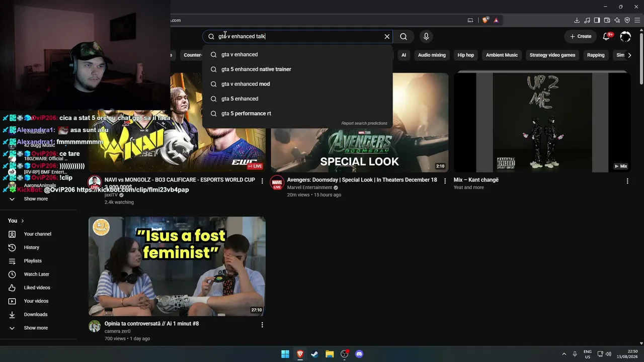
Task: Open Brave Shields icon in address bar
Action: click(485, 20)
